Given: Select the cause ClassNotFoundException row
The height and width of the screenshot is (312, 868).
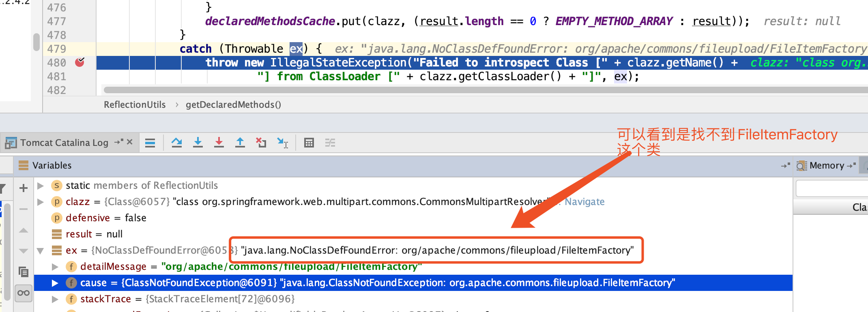Looking at the screenshot, I should [413, 283].
